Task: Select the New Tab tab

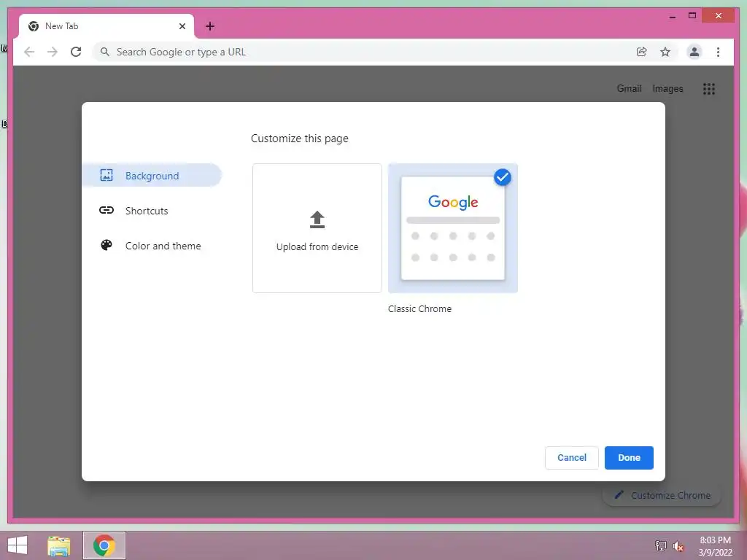Action: (107, 26)
